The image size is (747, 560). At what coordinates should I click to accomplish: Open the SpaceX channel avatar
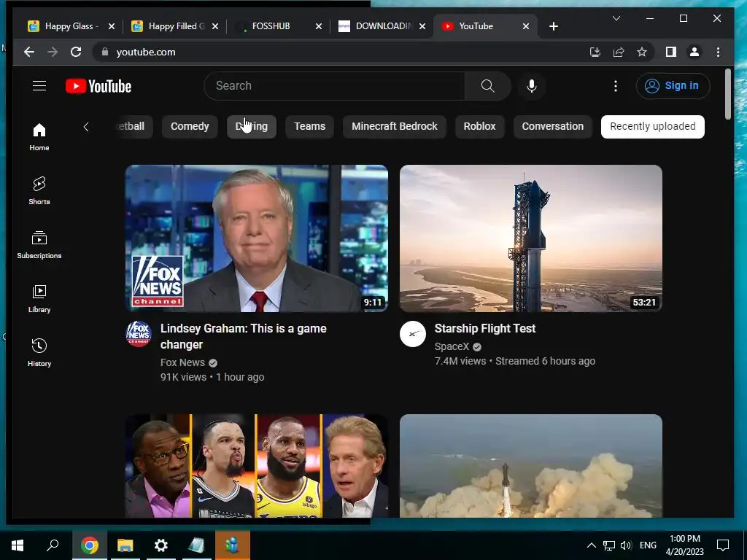413,333
